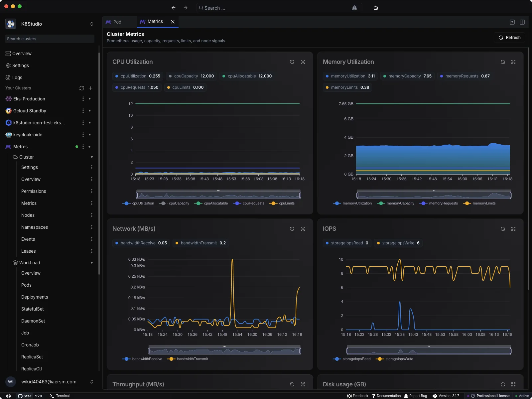Expand the keycloak-oidc cluster
Screen dimensions: 532x399
(89, 135)
